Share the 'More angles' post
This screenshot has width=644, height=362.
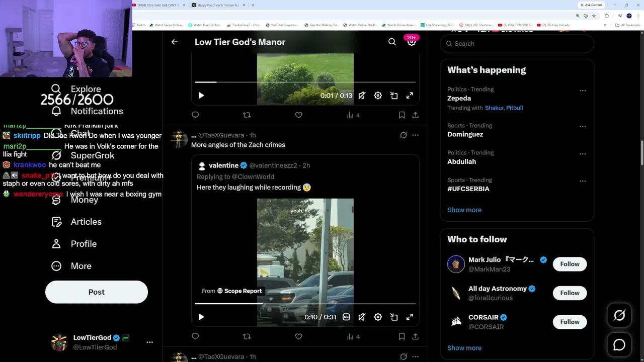click(x=415, y=336)
